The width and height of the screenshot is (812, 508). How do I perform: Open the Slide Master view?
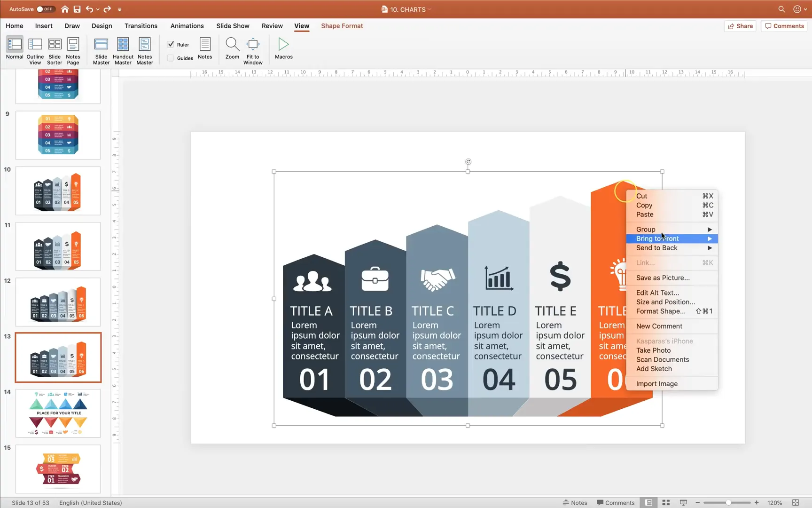(x=101, y=49)
